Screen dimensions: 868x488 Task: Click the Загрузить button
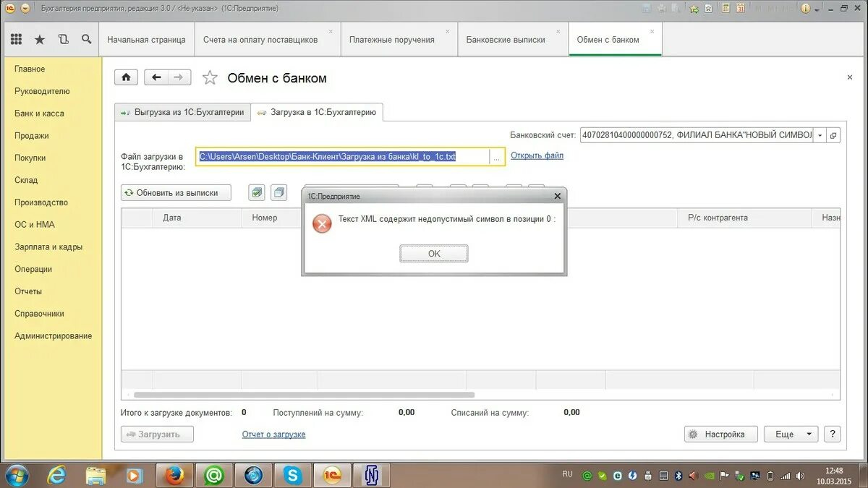tap(157, 434)
